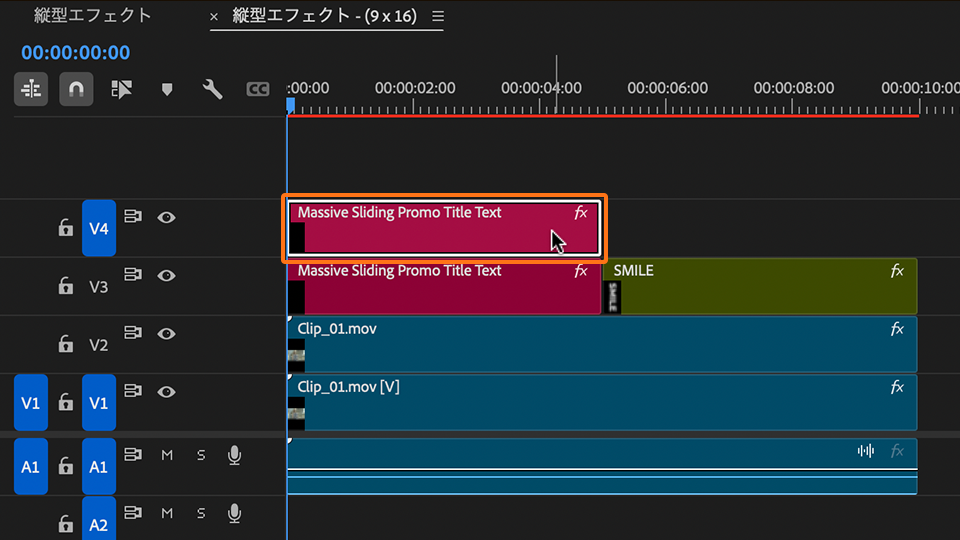
Task: Click the nest sequences insert toggle icon
Action: tap(31, 90)
